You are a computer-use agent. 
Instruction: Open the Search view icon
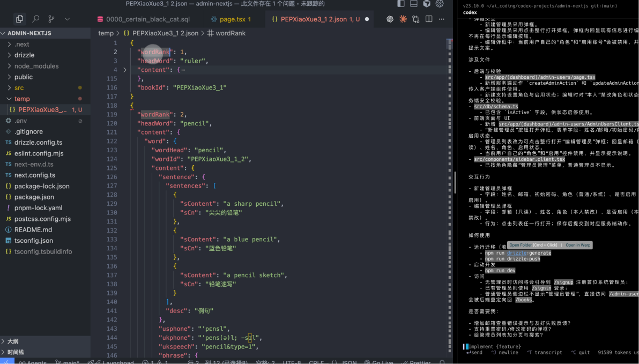(36, 19)
